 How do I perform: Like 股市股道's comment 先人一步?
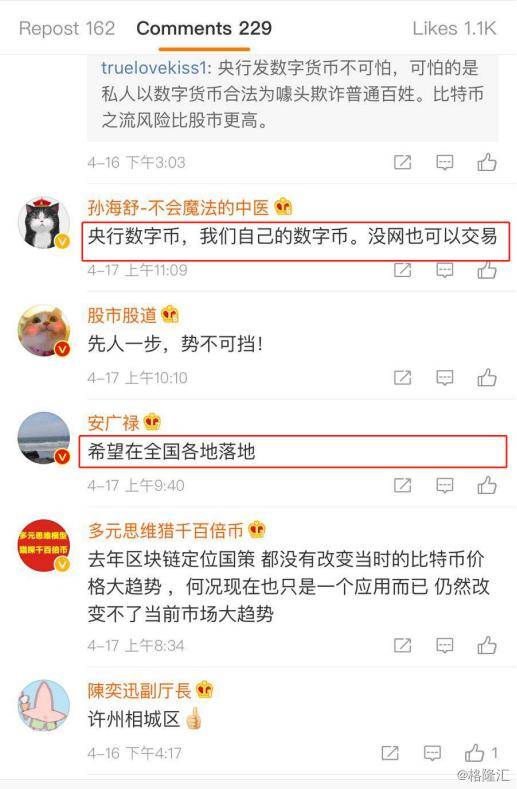point(487,377)
